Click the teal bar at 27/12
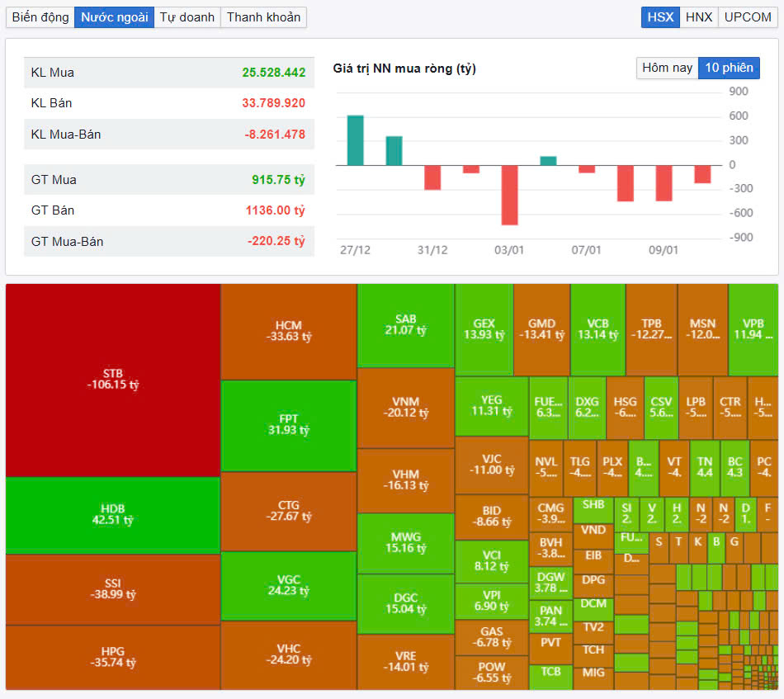Screen dimensions: 784x699 pos(356,140)
